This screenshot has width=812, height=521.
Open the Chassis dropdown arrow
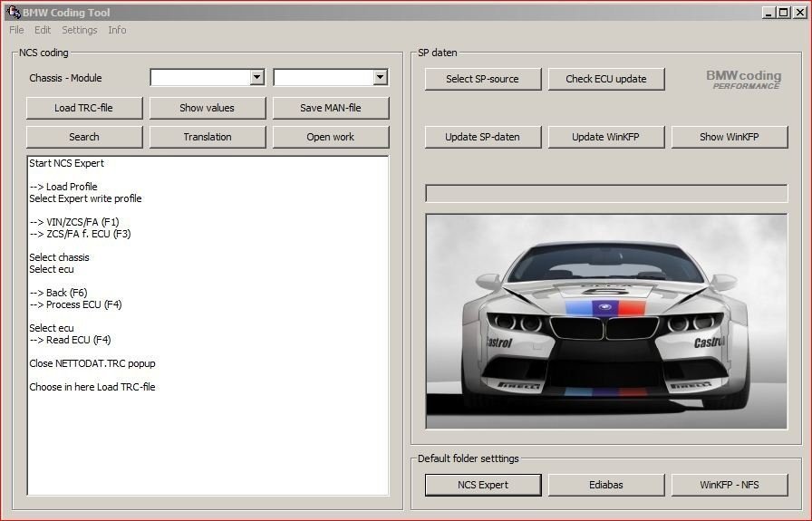(256, 78)
